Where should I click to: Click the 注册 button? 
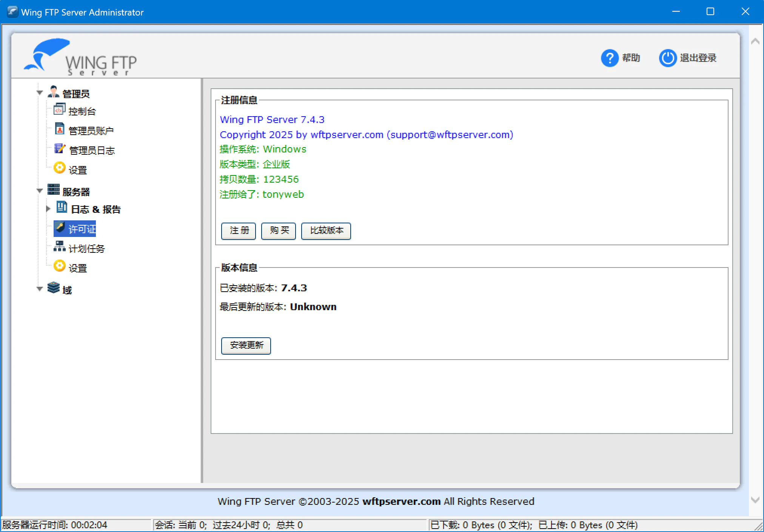click(239, 231)
